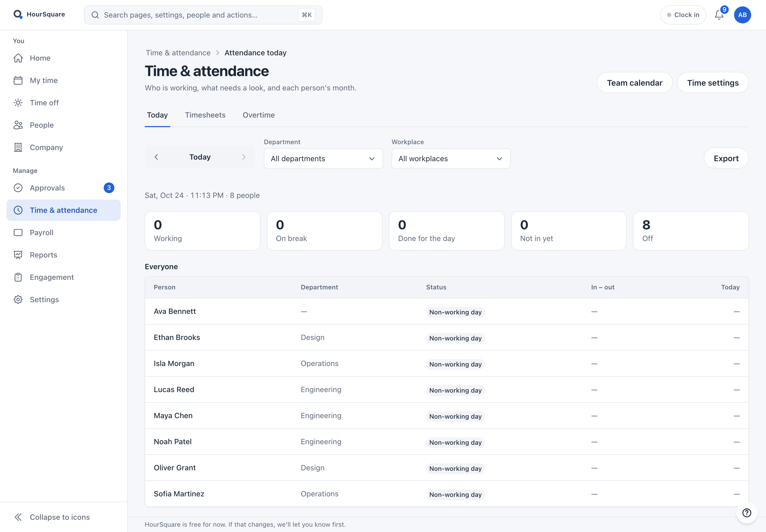Click the Person column header
Image resolution: width=766 pixels, height=532 pixels.
(164, 287)
